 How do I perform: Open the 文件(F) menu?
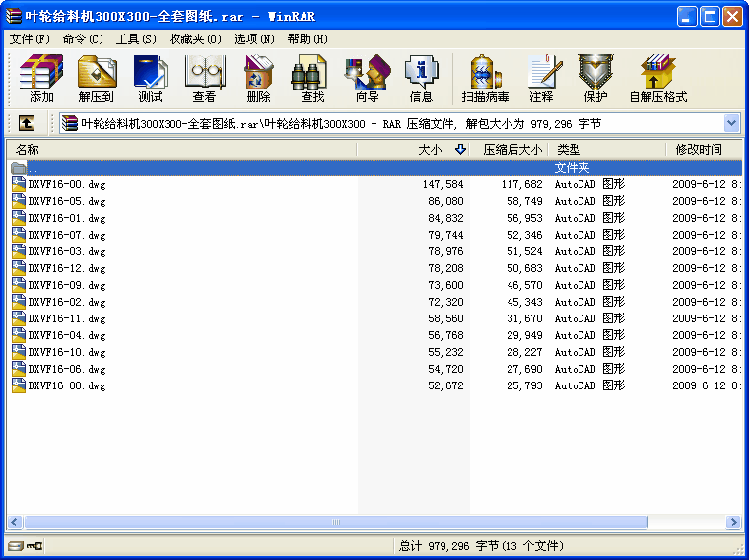pyautogui.click(x=30, y=39)
